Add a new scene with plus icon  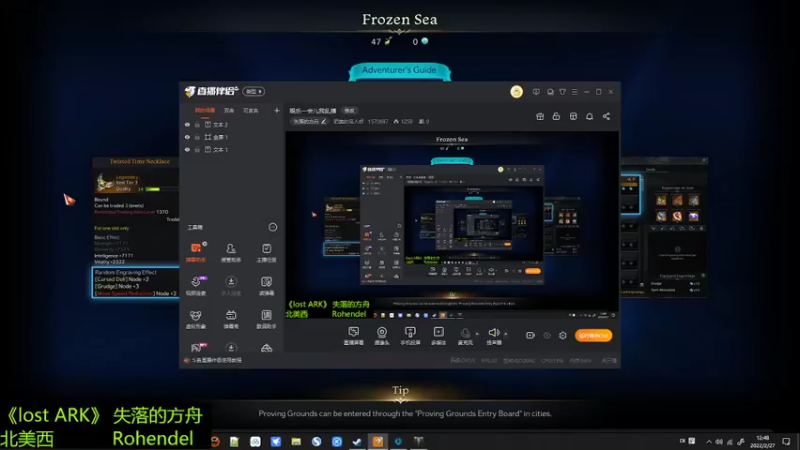pyautogui.click(x=277, y=110)
